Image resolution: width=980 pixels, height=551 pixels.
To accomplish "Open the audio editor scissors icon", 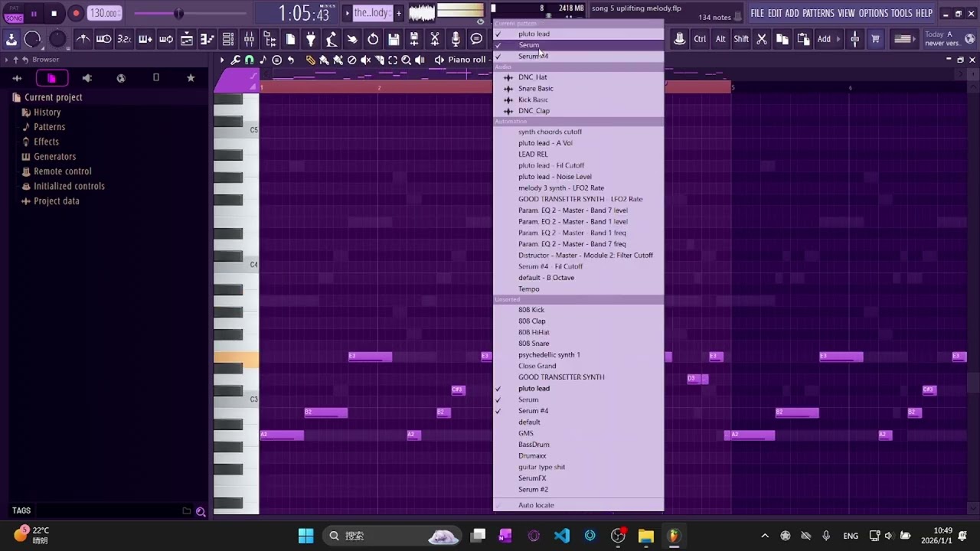I will (435, 39).
